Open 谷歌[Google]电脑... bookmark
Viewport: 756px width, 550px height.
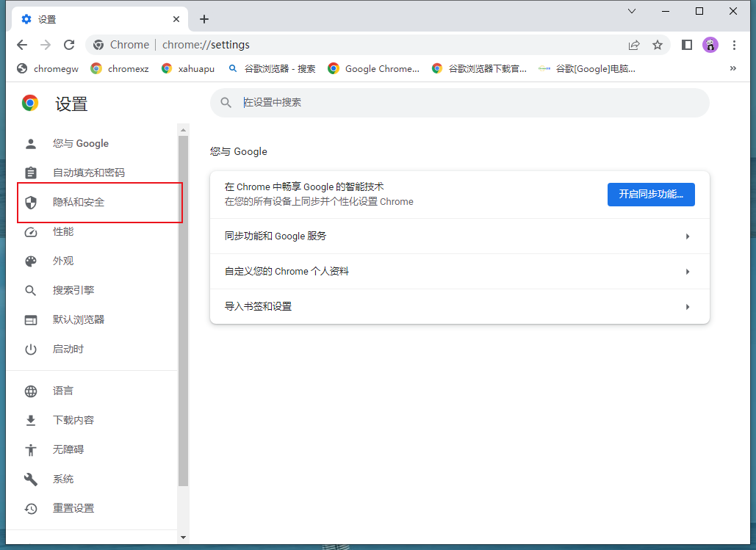pyautogui.click(x=587, y=68)
